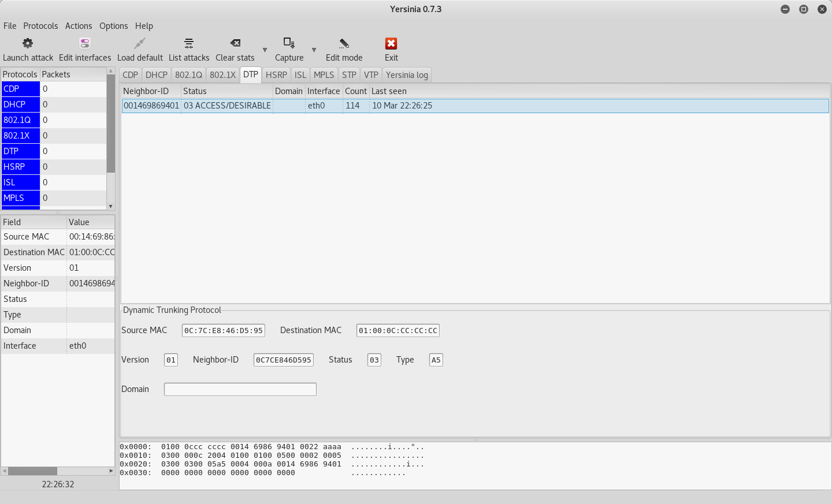Switch to the ISL tab

coord(300,75)
